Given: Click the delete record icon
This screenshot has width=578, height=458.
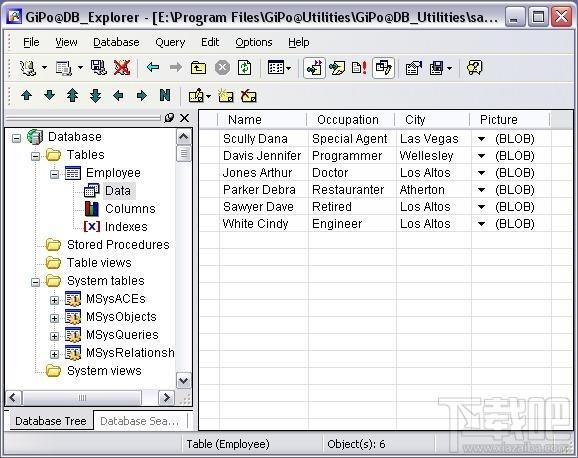Looking at the screenshot, I should coord(249,96).
